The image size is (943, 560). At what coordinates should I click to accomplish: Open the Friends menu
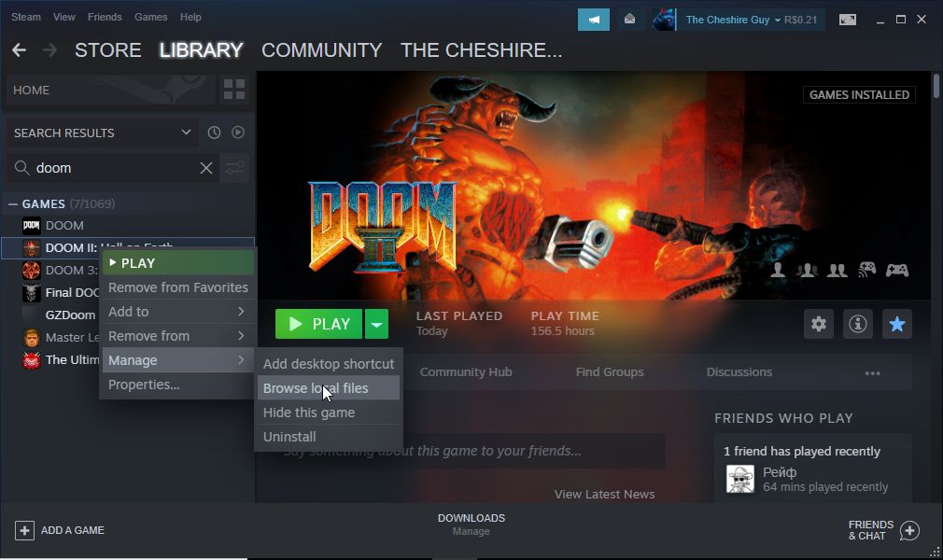105,17
